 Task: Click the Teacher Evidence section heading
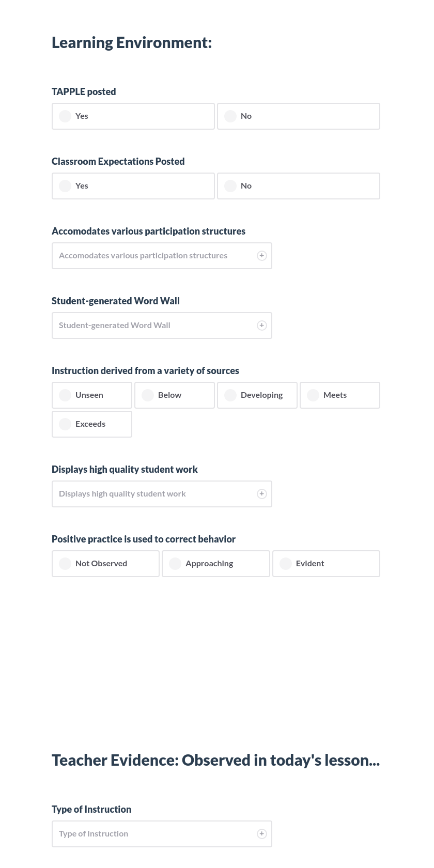pyautogui.click(x=215, y=760)
